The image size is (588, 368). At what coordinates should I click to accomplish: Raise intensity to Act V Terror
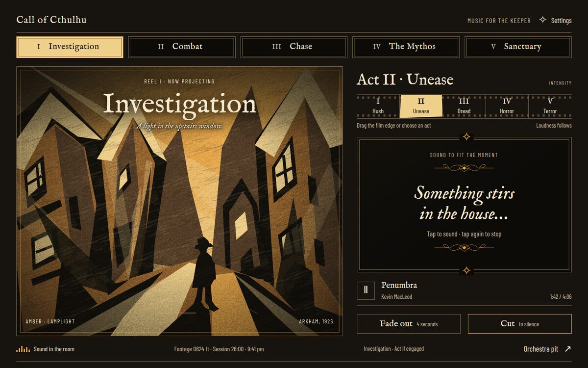(x=550, y=106)
